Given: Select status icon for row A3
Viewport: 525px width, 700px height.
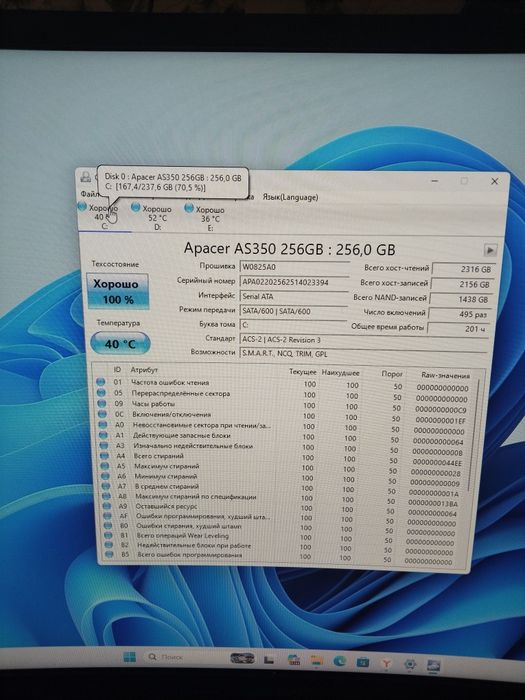Looking at the screenshot, I should point(104,446).
